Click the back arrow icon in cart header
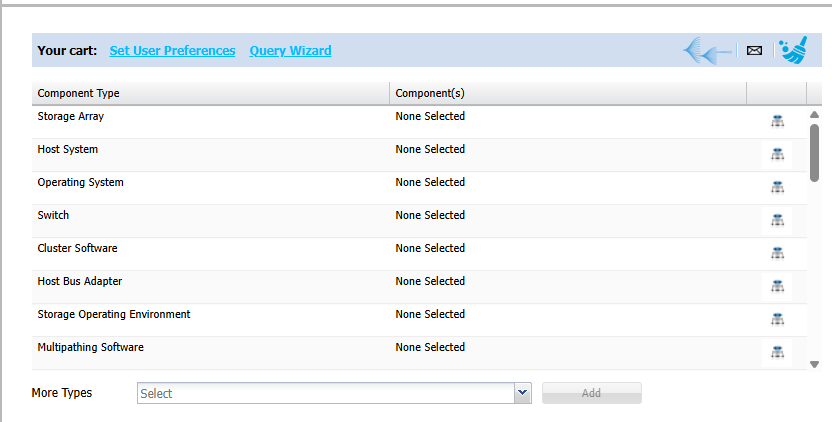The image size is (832, 422). coord(708,51)
